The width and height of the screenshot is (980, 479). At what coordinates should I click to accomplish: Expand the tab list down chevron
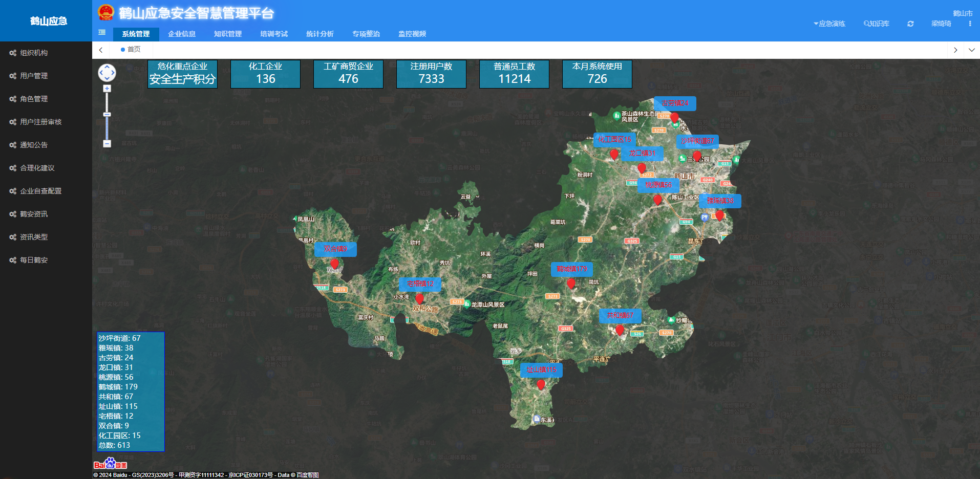click(x=971, y=50)
